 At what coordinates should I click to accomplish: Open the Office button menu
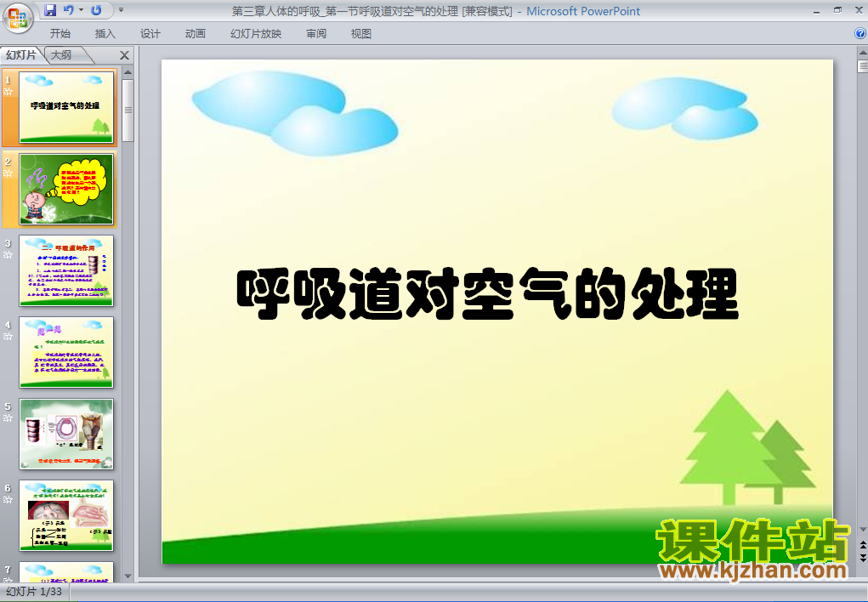(18, 18)
